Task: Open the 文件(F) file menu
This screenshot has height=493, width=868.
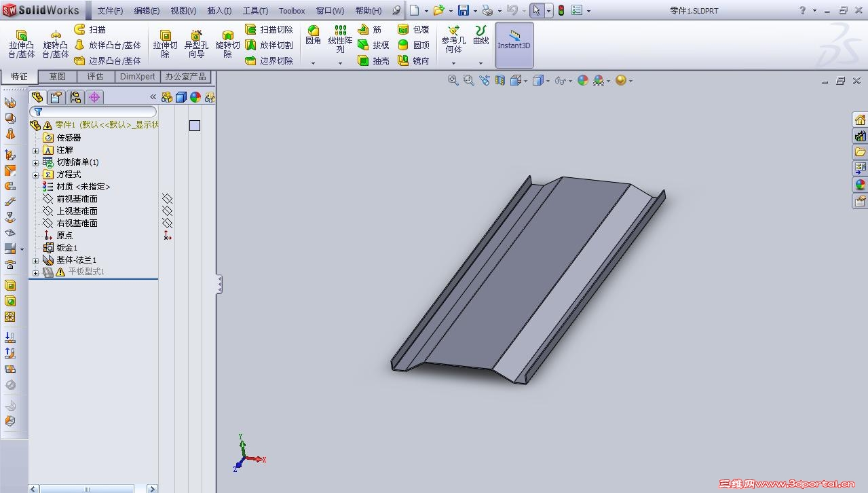Action: [110, 11]
